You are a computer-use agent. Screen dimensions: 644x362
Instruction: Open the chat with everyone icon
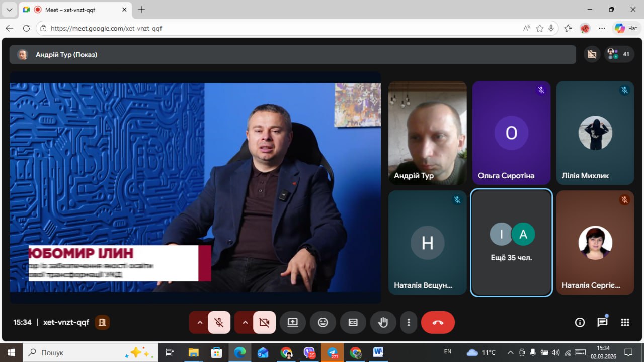click(602, 323)
